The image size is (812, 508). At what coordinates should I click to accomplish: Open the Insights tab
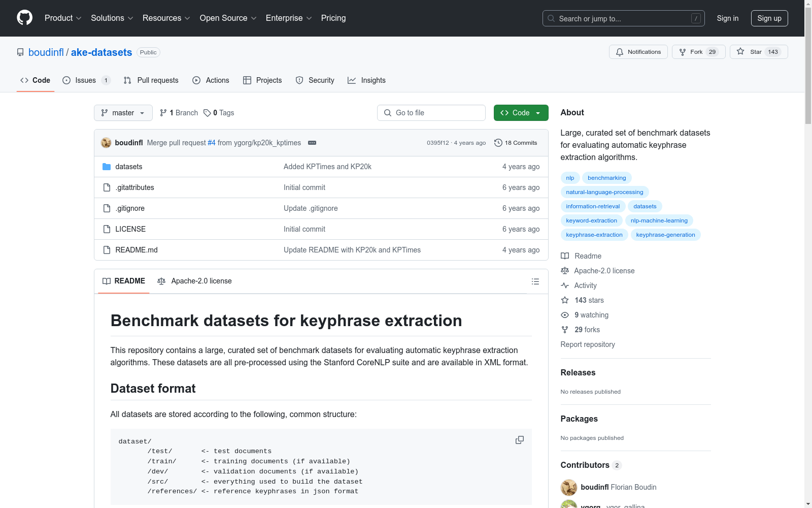[367, 80]
